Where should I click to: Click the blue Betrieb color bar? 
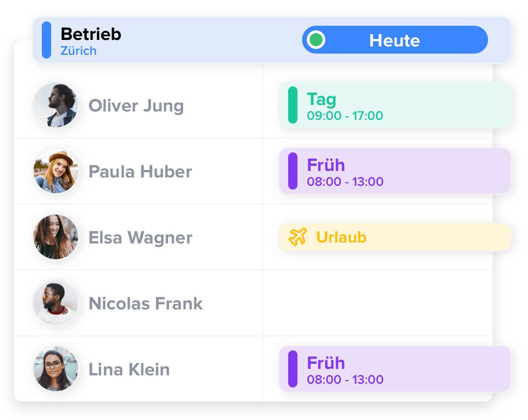[x=46, y=39]
